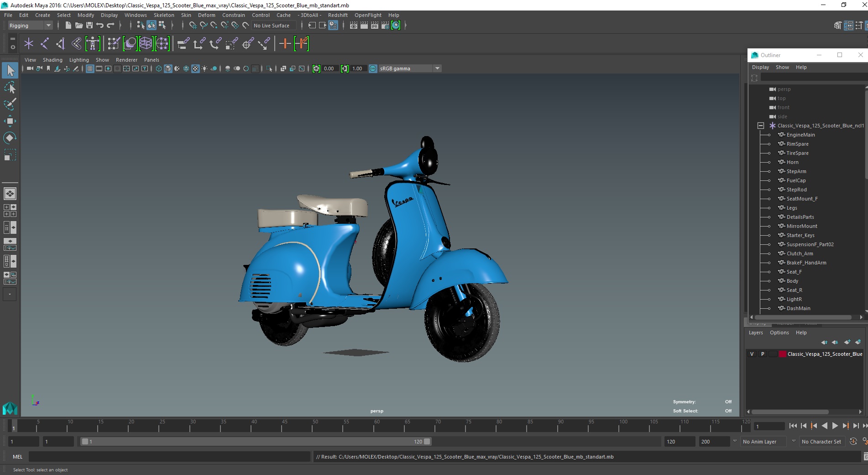
Task: Toggle viewport grid display button
Action: (x=90, y=69)
